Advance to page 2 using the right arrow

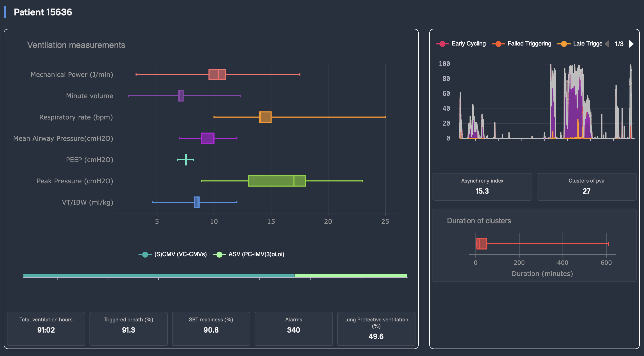631,44
